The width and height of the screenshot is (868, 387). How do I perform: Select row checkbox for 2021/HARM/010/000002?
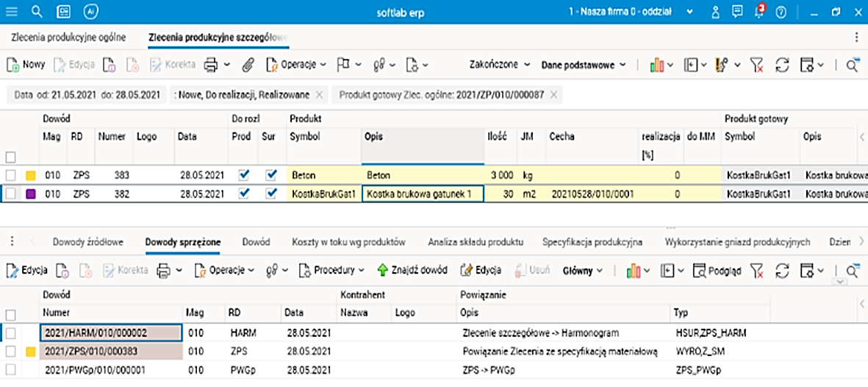(x=10, y=333)
